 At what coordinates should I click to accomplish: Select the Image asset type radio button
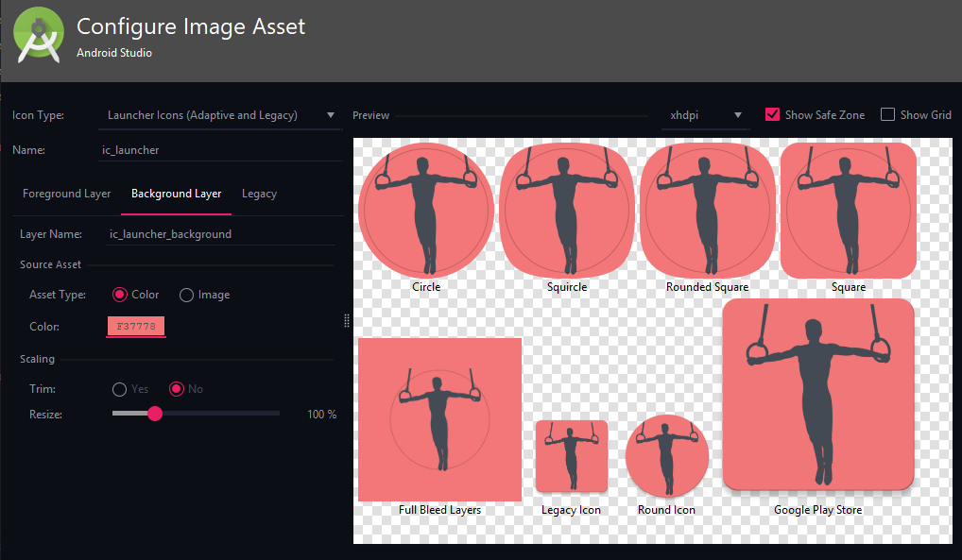pos(186,295)
